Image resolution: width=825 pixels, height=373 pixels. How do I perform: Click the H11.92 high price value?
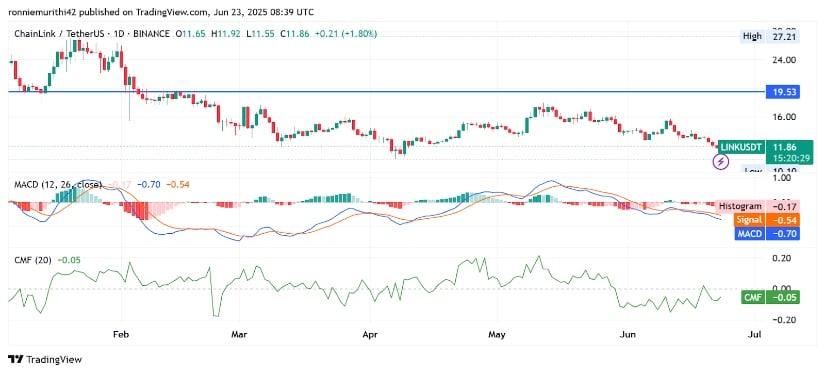[227, 34]
